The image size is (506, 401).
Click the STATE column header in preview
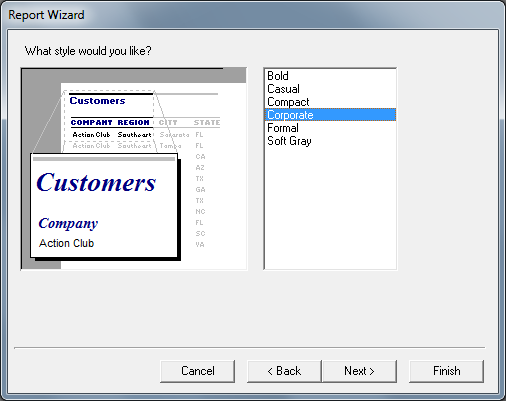pyautogui.click(x=207, y=123)
